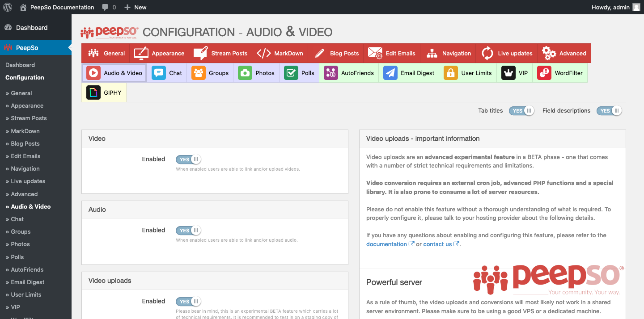This screenshot has width=644, height=319.
Task: Open sidebar » Polls
Action: (15, 257)
